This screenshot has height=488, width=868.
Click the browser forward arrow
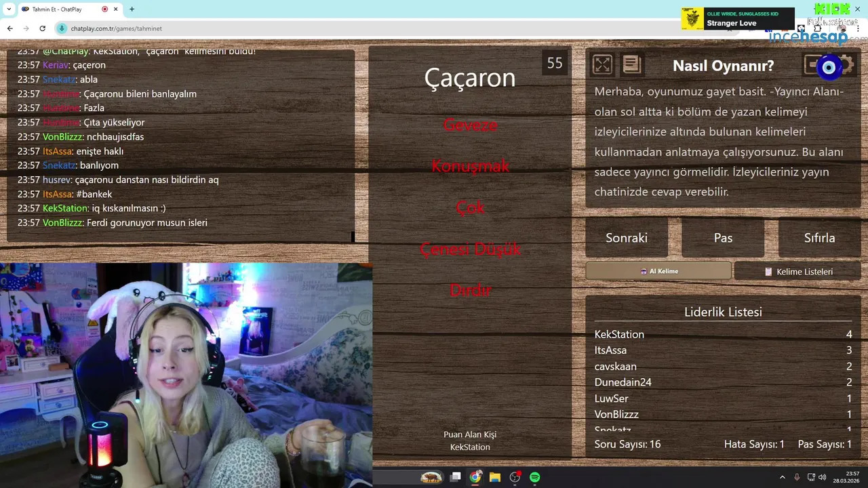click(x=26, y=28)
